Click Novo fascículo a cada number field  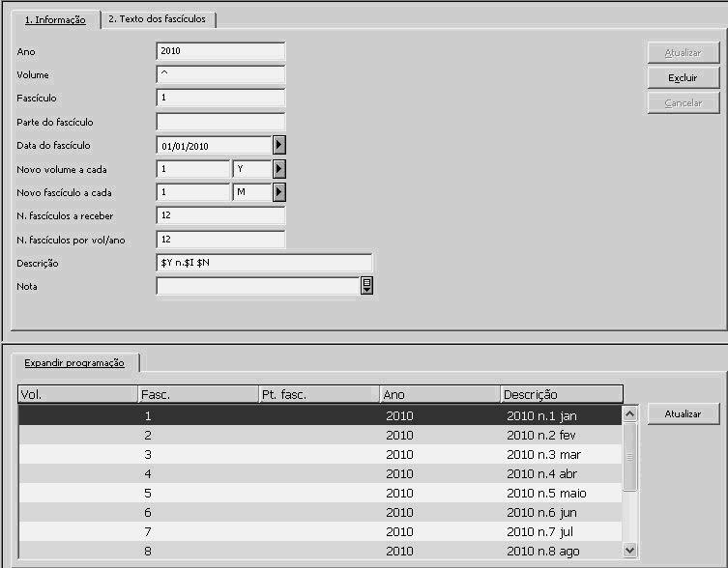[x=193, y=192]
